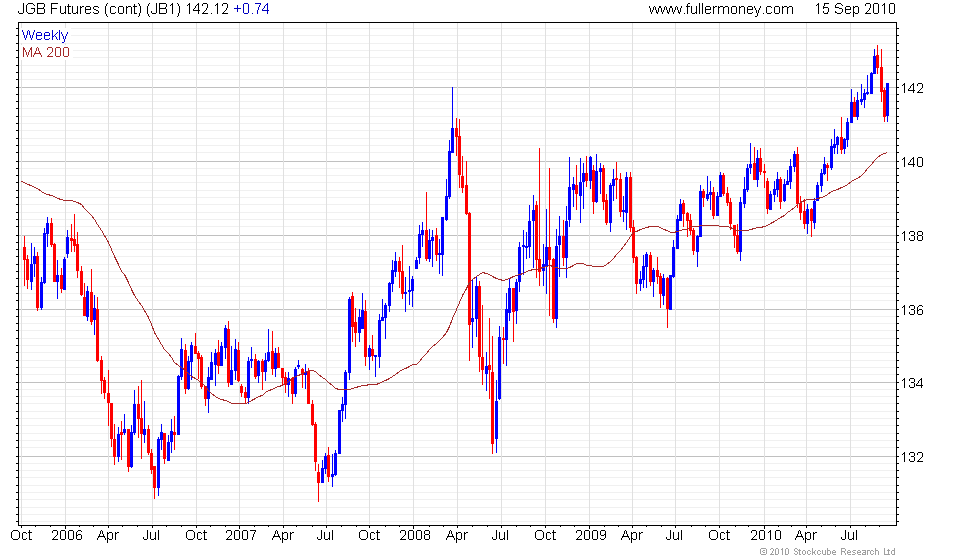Open the www.fullermoney.com link text
This screenshot has height=560, width=980.
pos(721,9)
